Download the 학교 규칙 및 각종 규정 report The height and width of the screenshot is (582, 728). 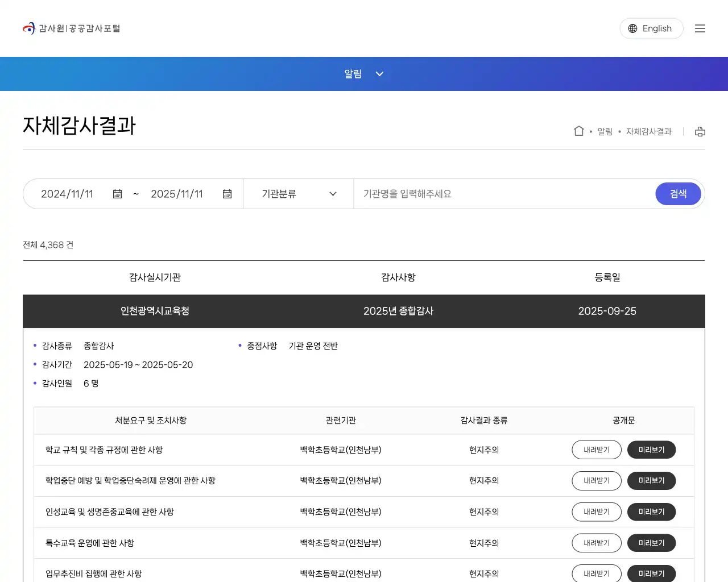596,450
